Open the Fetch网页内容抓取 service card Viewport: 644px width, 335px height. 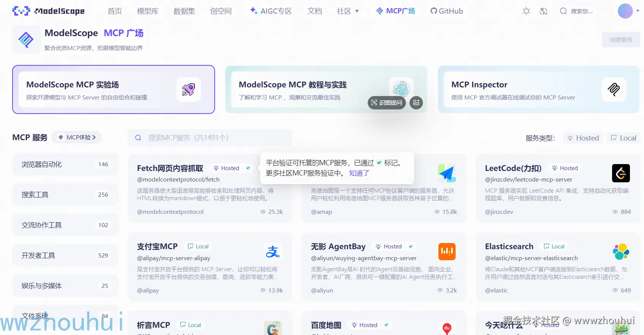point(210,188)
